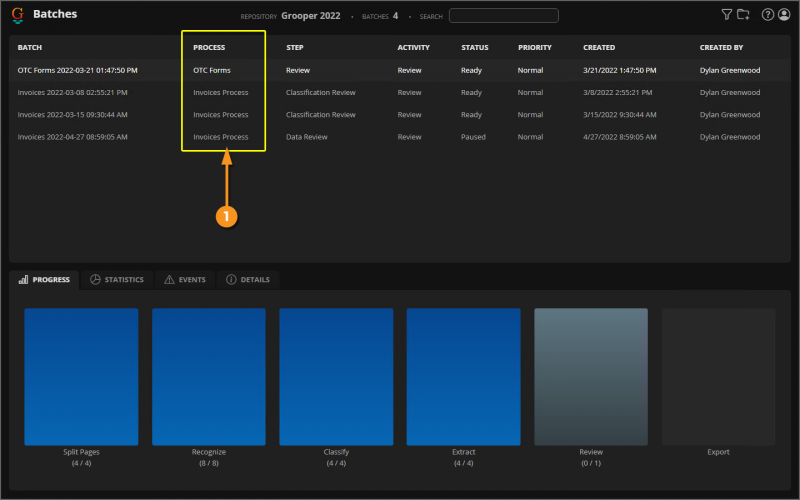
Task: Select the Invoices 2022-03-08 batch
Action: coord(72,93)
